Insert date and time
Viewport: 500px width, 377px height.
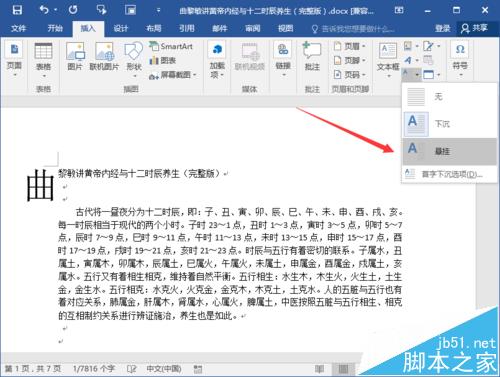(428, 60)
